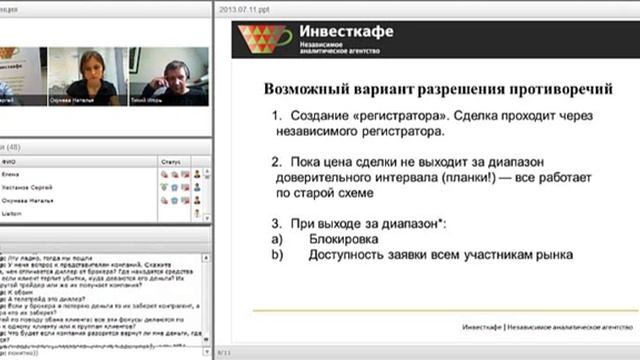
Task: Sort participants by the ФИО column header
Action: [78, 162]
